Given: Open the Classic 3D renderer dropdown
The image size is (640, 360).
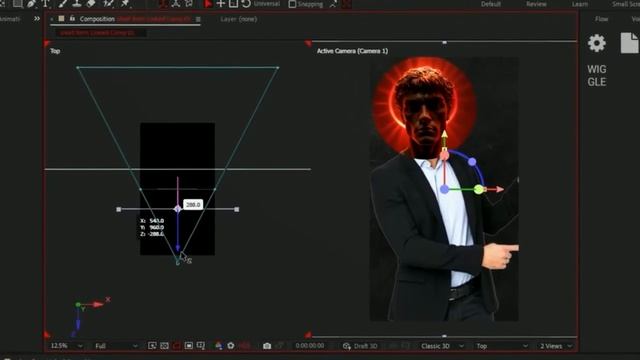Looking at the screenshot, I should (442, 346).
